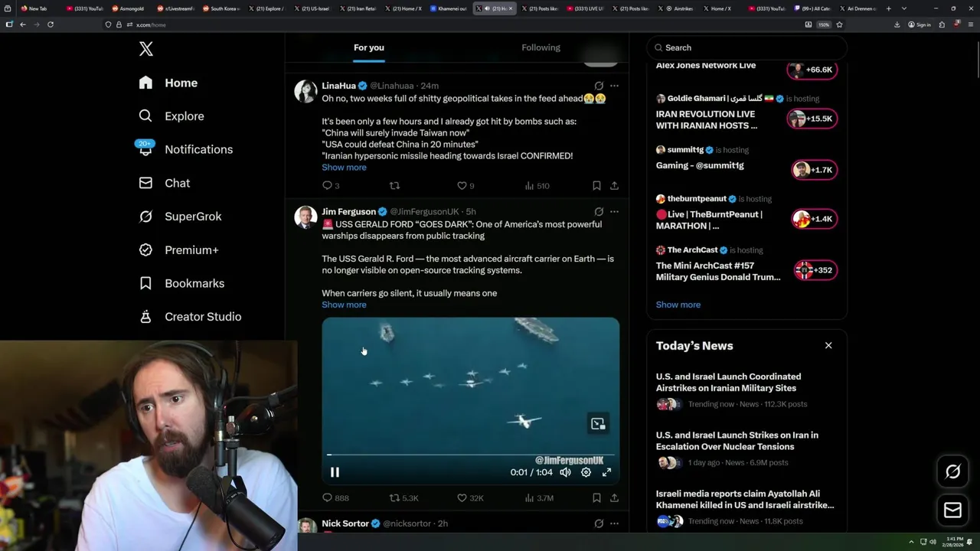Viewport: 980px width, 551px height.
Task: Mute the video volume
Action: [x=565, y=472]
